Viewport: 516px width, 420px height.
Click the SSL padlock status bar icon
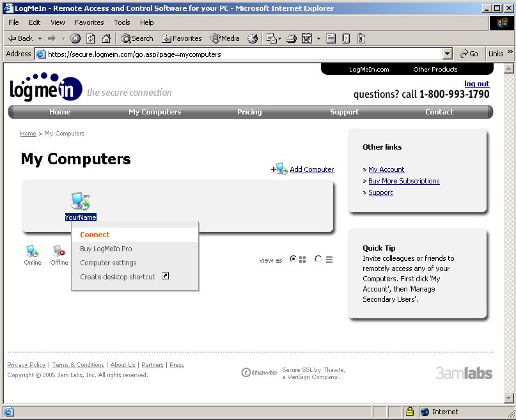click(410, 411)
